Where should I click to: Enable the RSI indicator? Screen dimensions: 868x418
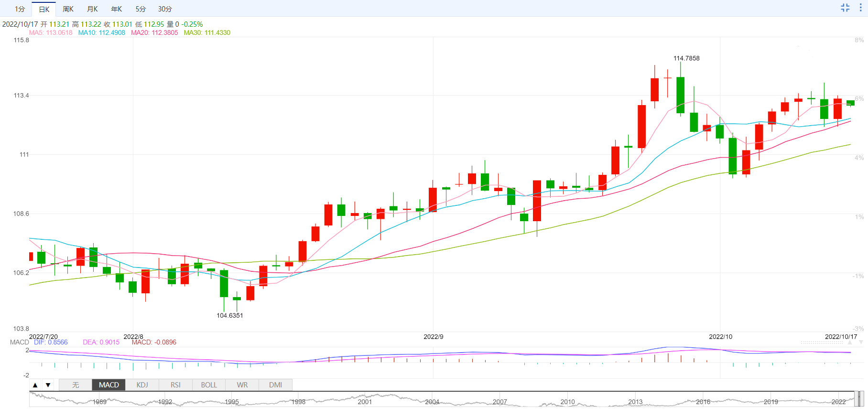coord(175,385)
